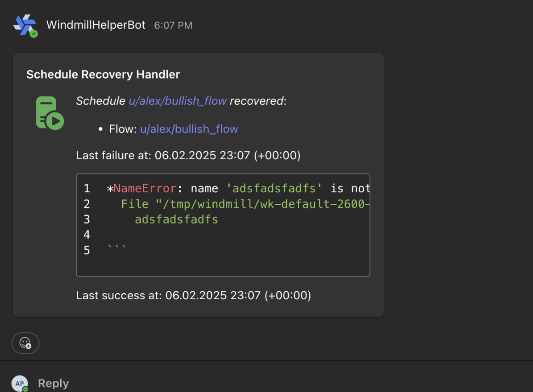Click the Schedule Recovery Handler card title
The image size is (533, 392).
pos(103,74)
